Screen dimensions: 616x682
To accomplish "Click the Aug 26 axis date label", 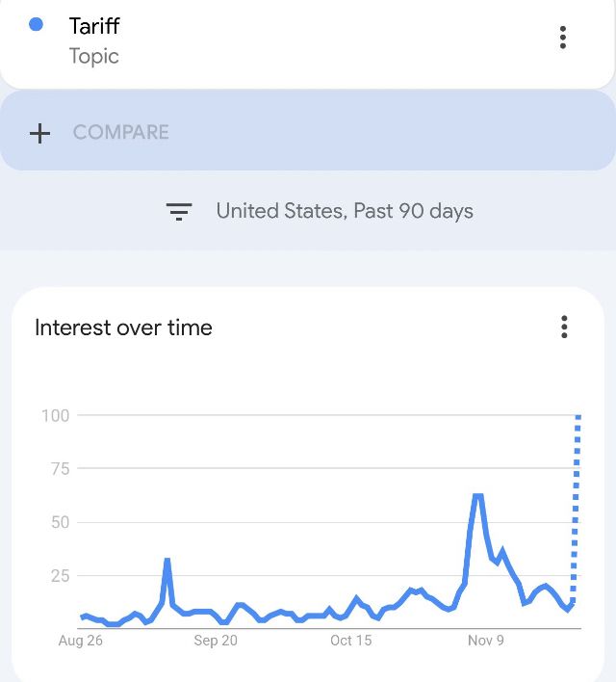I will (81, 641).
